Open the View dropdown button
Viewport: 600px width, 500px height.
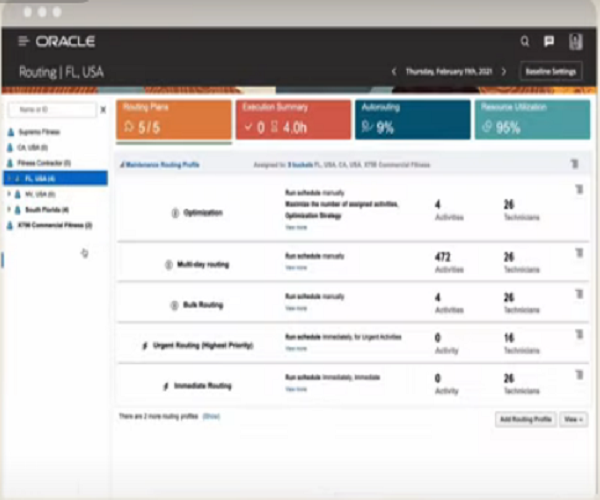pos(573,419)
